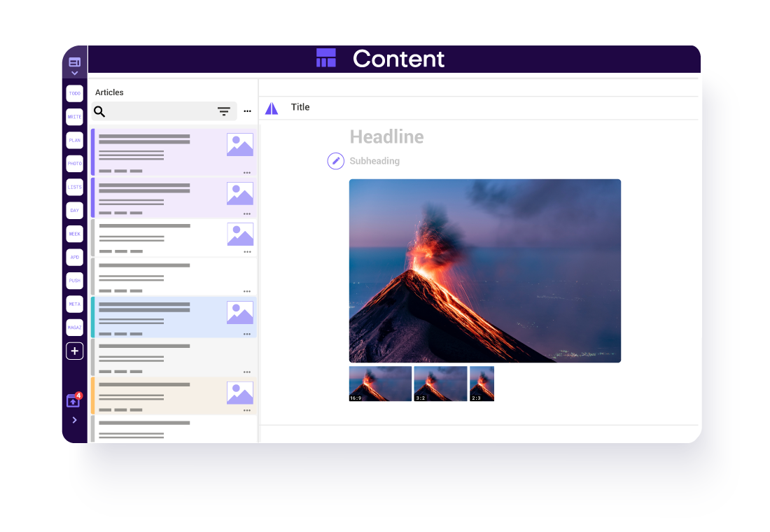This screenshot has width=770, height=532.
Task: Expand the sidebar with bottom chevron
Action: pos(74,420)
